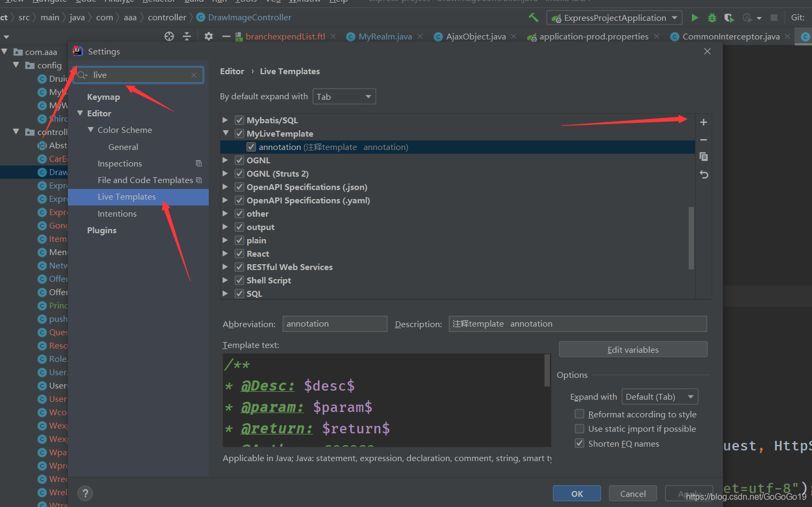Screen dimensions: 812x507
Task: Run ExpressProjectApplication with green play icon
Action: (x=695, y=18)
